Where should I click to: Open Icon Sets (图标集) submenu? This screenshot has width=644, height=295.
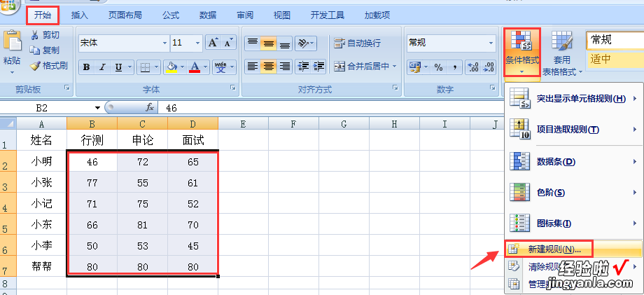tap(574, 224)
